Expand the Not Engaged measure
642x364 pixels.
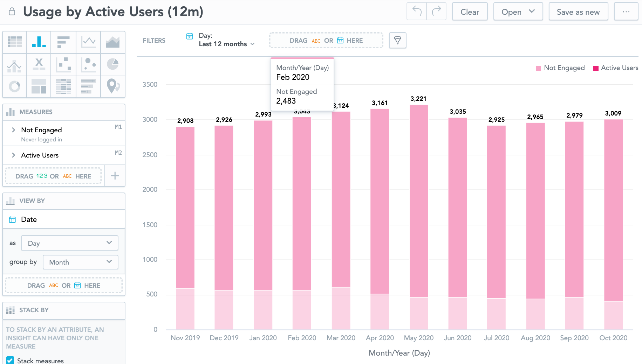point(14,130)
